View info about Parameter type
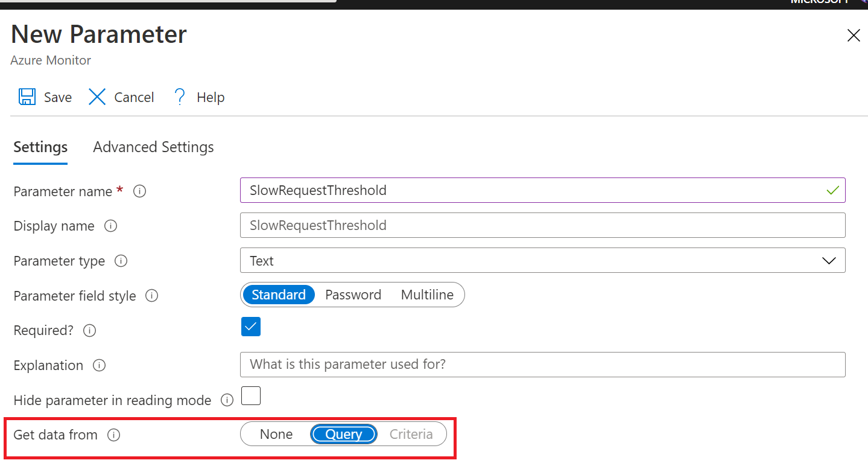The width and height of the screenshot is (868, 463). 120,261
